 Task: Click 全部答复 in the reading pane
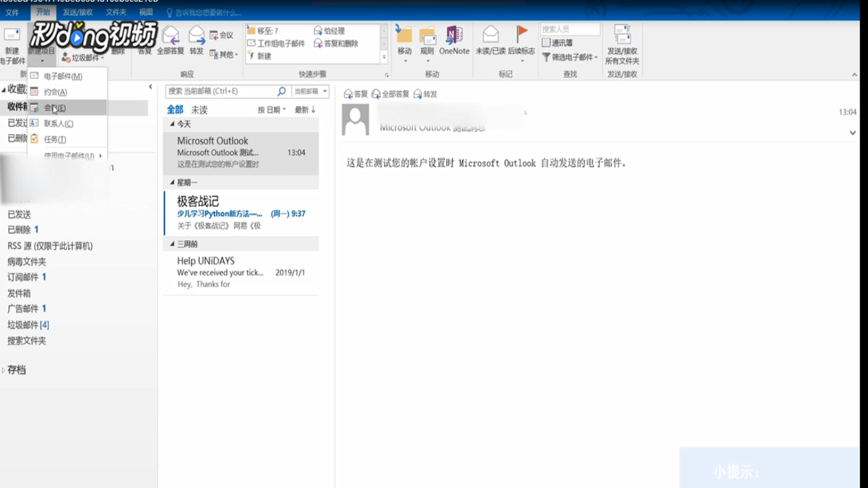[x=391, y=94]
